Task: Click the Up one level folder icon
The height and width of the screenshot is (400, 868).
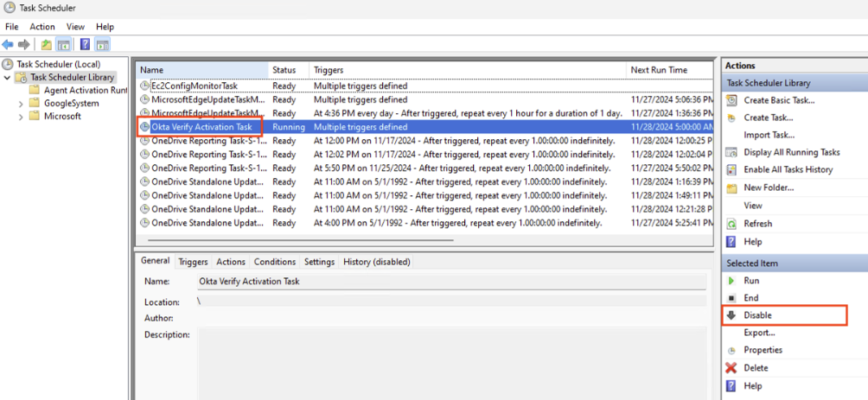Action: point(47,44)
